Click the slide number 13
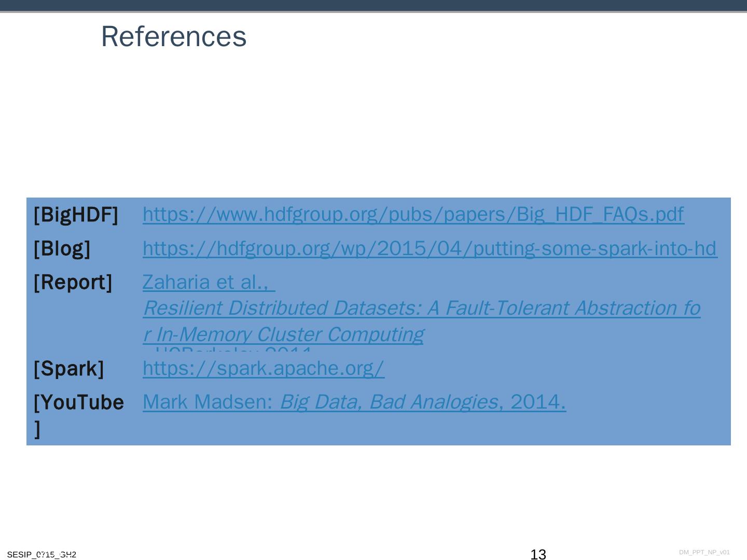 [538, 554]
